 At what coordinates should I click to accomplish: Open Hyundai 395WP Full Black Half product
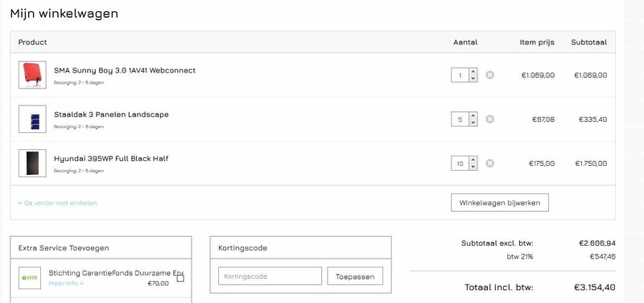111,159
